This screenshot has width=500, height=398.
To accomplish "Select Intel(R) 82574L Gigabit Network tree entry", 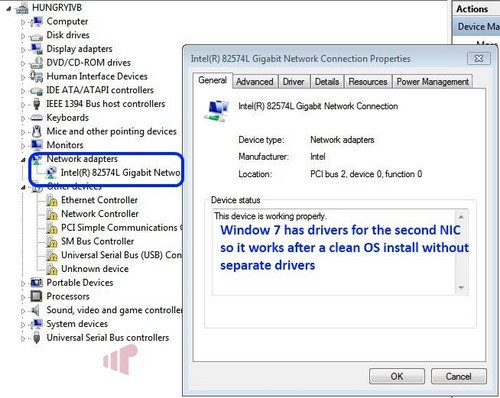I will tap(121, 173).
